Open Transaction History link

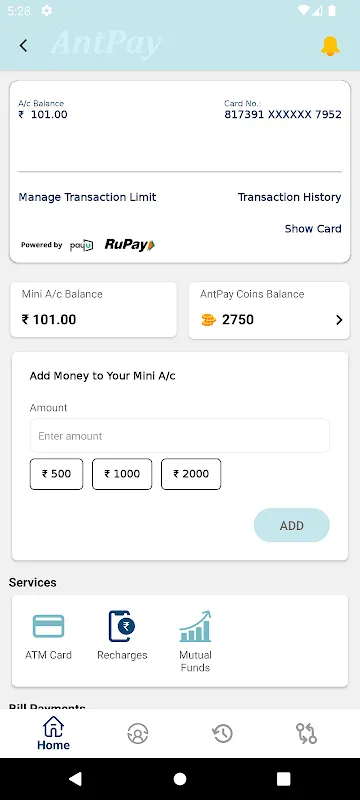290,197
